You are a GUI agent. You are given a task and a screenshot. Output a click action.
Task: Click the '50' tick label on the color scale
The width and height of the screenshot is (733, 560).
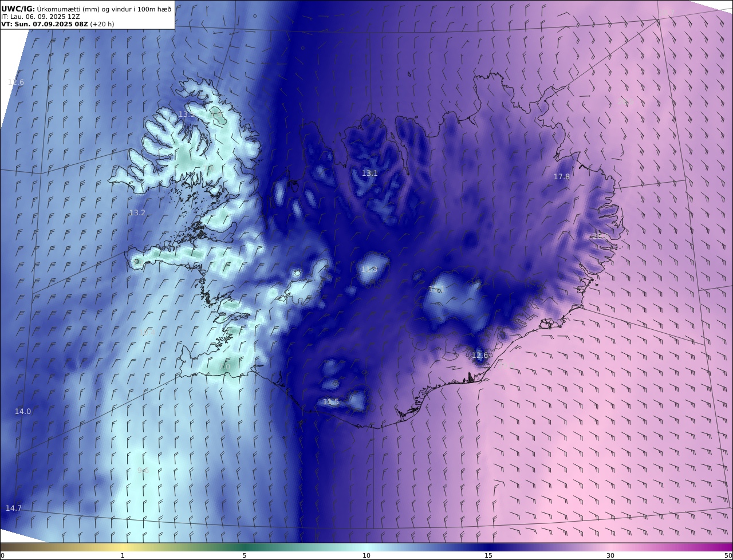tap(728, 555)
